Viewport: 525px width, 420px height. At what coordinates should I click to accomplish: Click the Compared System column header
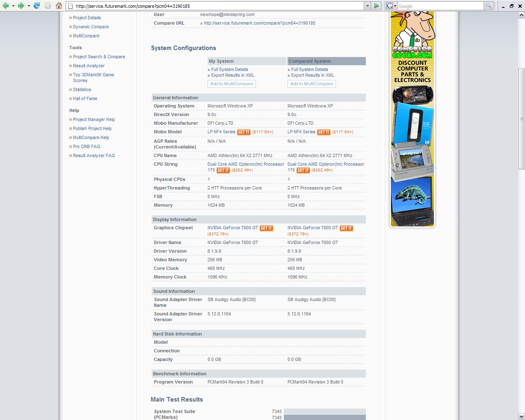coord(326,61)
